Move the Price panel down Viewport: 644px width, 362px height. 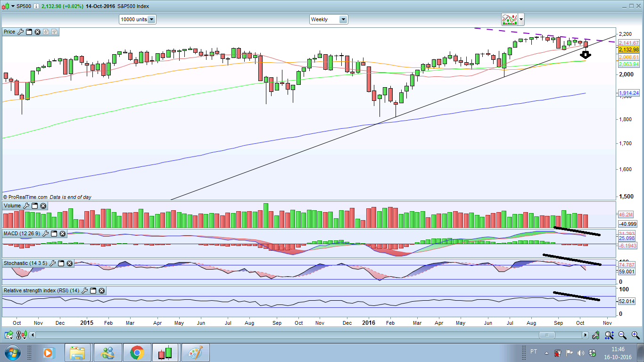46,32
